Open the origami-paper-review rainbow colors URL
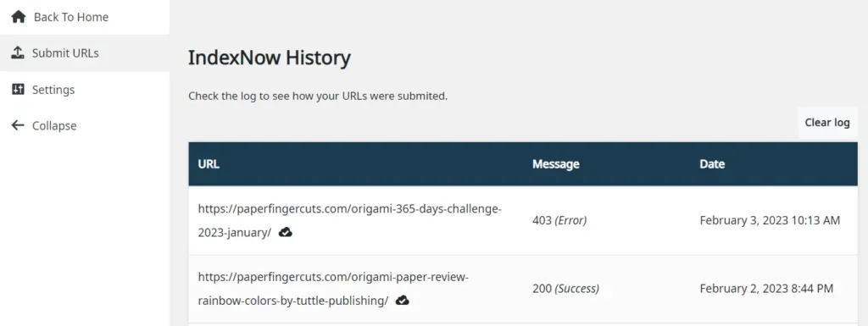This screenshot has width=868, height=326. pyautogui.click(x=333, y=289)
